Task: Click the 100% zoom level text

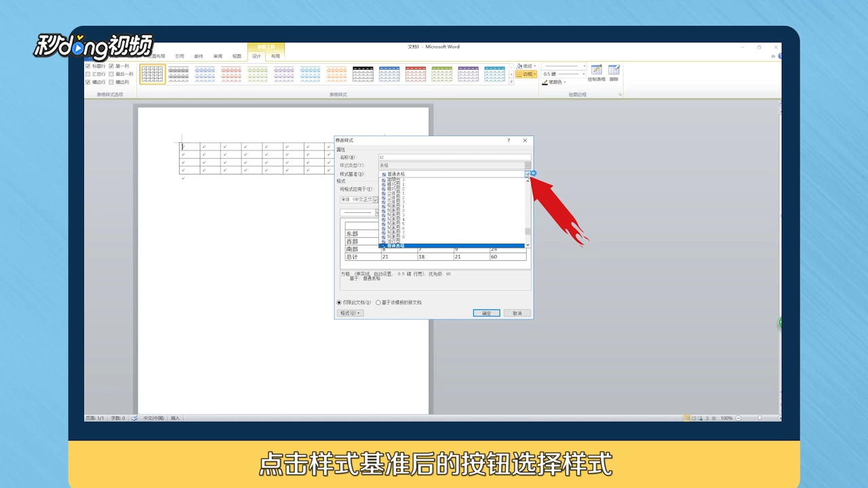Action: click(726, 418)
